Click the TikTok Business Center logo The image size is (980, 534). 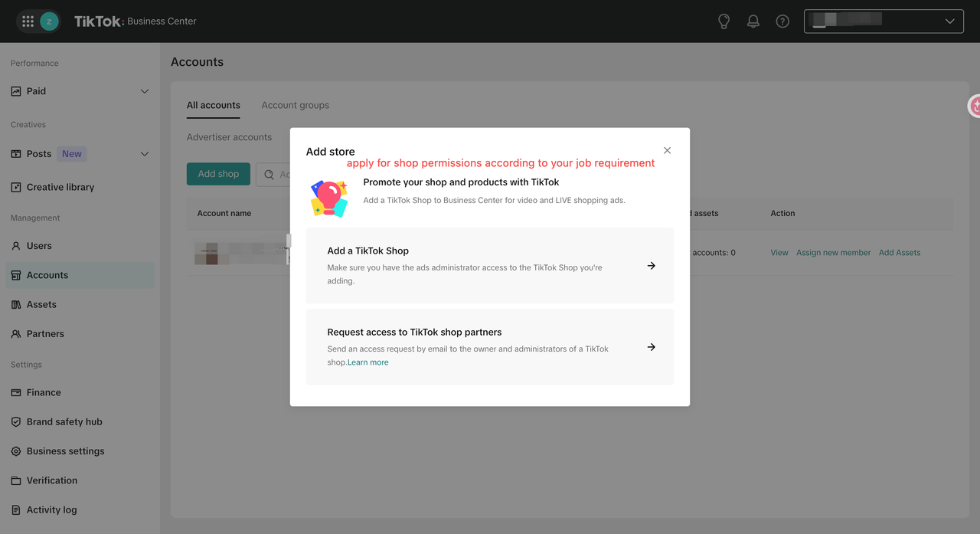pos(136,21)
